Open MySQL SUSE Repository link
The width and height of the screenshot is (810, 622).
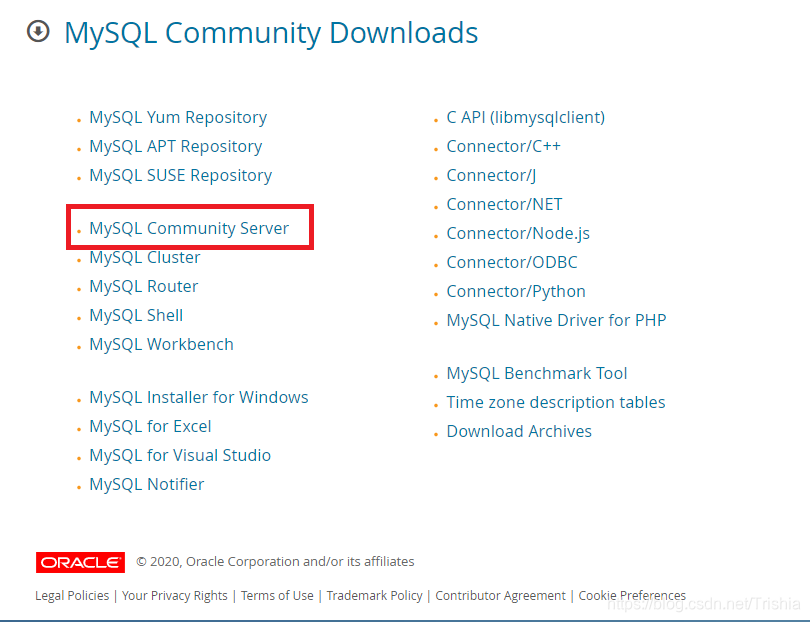click(x=181, y=175)
